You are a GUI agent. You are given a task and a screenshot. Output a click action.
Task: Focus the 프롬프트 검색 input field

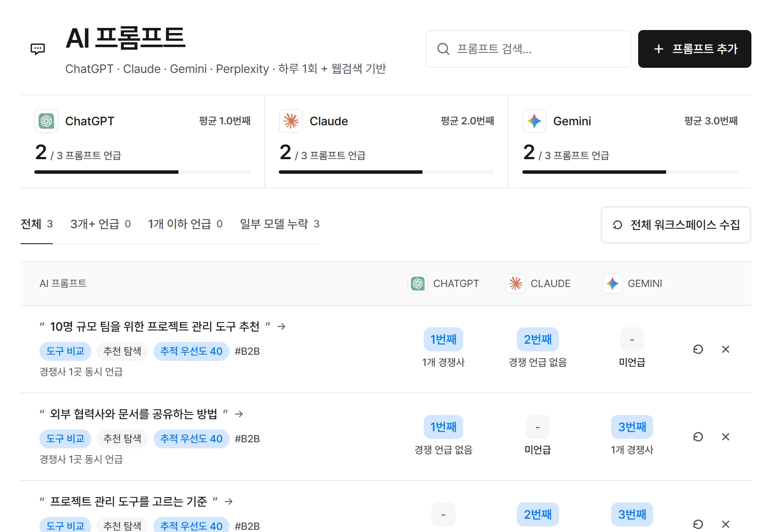click(528, 49)
